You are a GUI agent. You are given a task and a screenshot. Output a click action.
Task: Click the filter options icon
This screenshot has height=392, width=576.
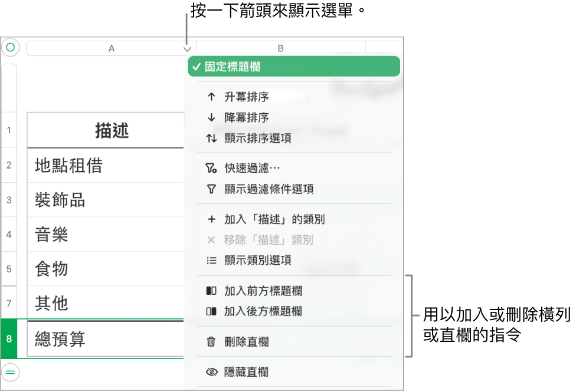(212, 189)
